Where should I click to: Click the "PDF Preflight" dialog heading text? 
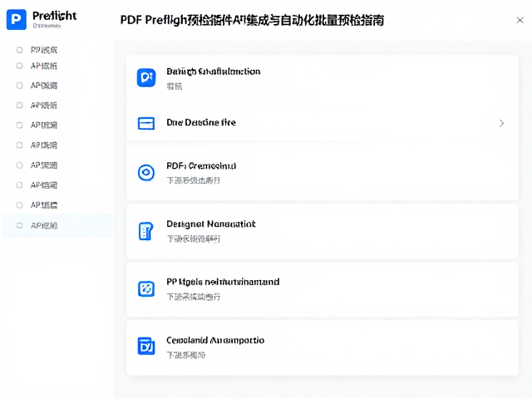[x=252, y=20]
